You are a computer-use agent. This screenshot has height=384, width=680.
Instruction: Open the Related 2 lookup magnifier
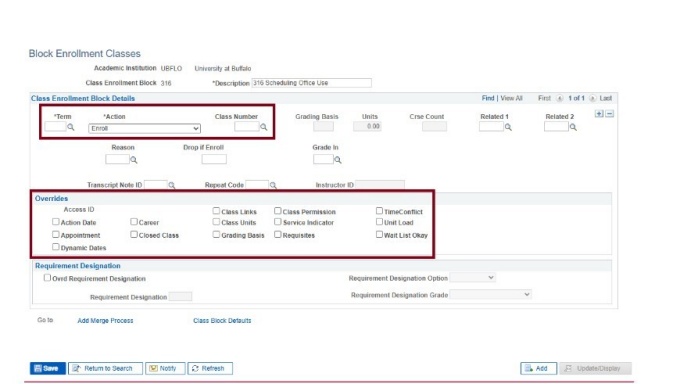click(573, 127)
